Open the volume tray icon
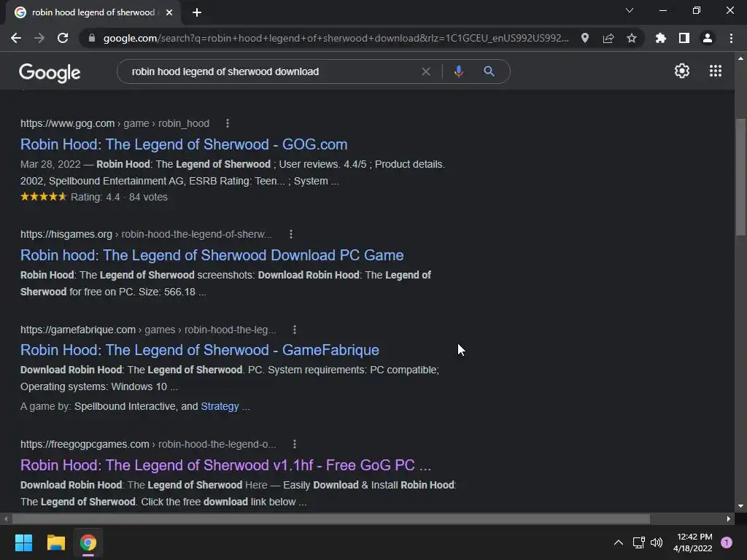Viewport: 747px width, 560px height. pyautogui.click(x=657, y=542)
